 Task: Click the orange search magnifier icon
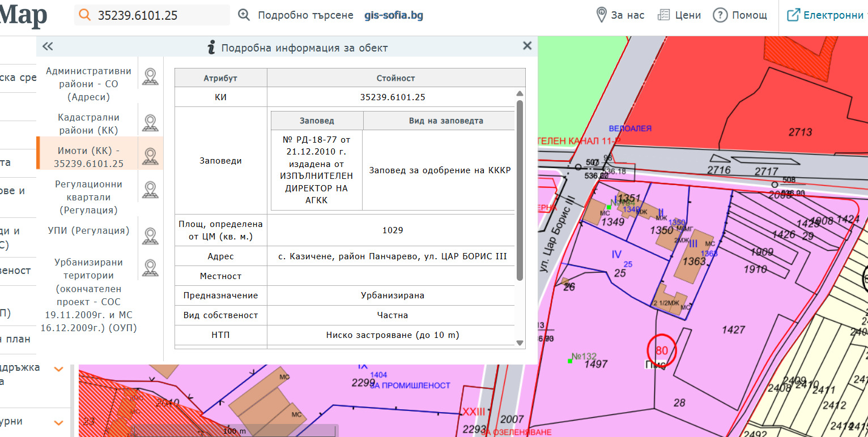pos(85,15)
